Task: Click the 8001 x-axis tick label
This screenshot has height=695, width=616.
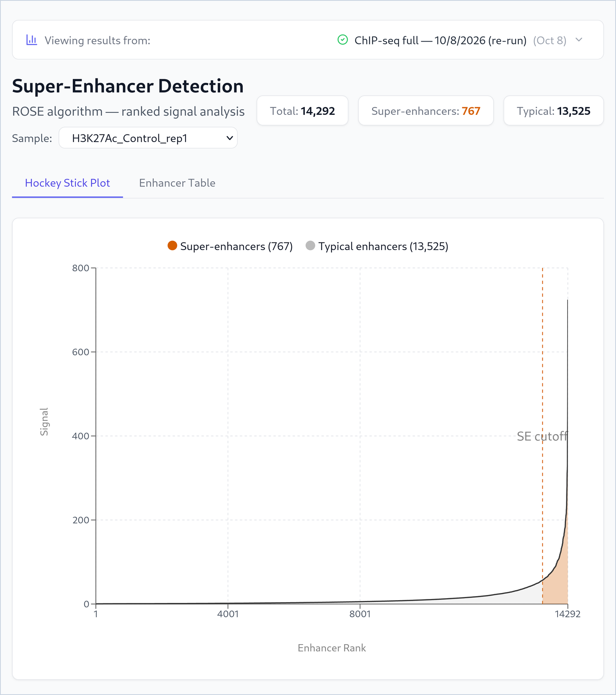Action: click(x=360, y=614)
